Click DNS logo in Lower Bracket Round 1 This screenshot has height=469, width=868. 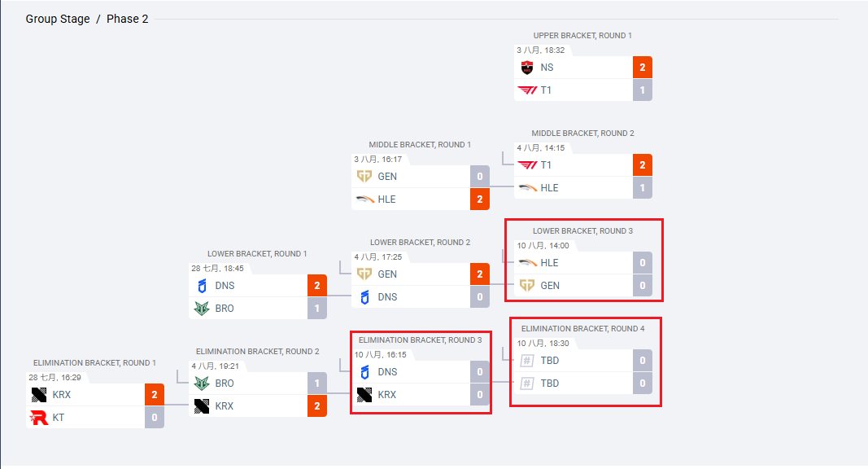202,286
